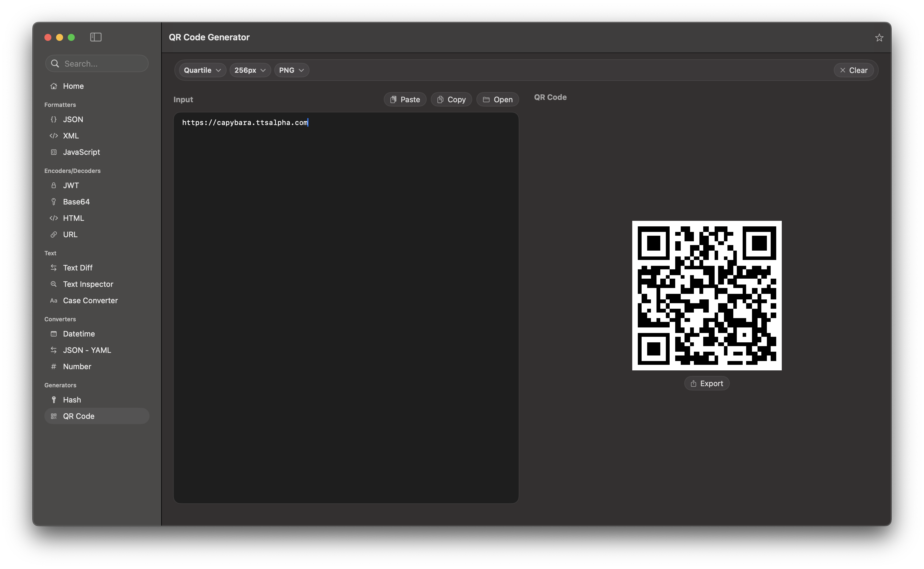The image size is (924, 569).
Task: Go to JSON - YAML converter
Action: pos(87,350)
